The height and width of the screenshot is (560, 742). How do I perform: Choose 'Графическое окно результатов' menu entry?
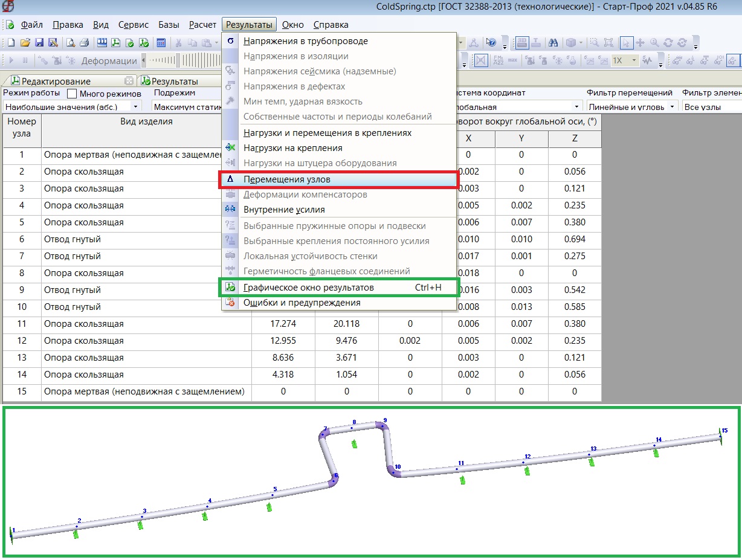308,288
